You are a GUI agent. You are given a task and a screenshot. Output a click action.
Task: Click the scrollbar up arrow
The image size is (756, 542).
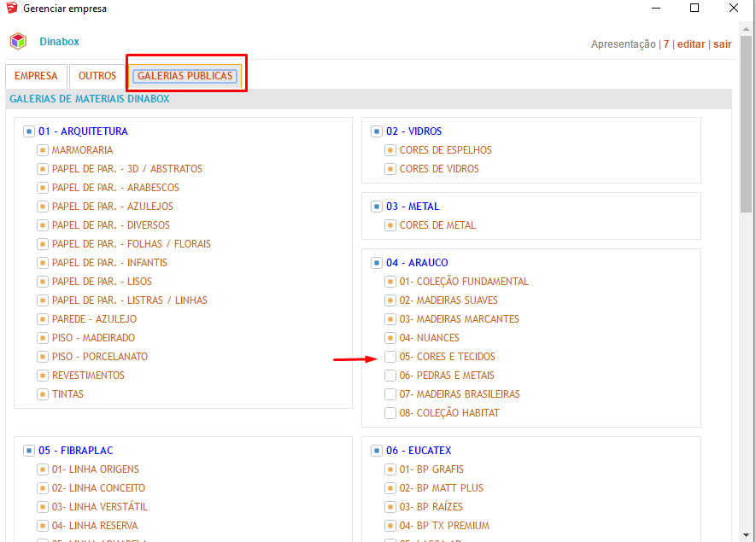click(x=747, y=29)
